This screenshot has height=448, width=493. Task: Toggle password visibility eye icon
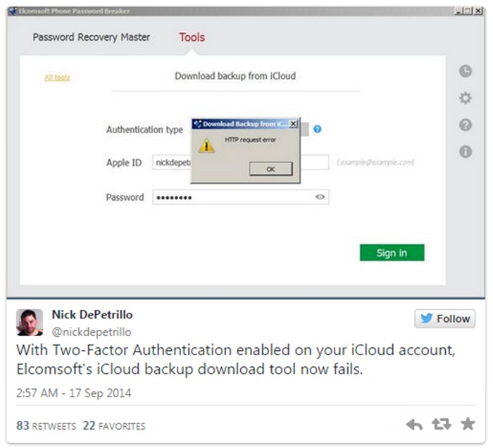click(320, 197)
